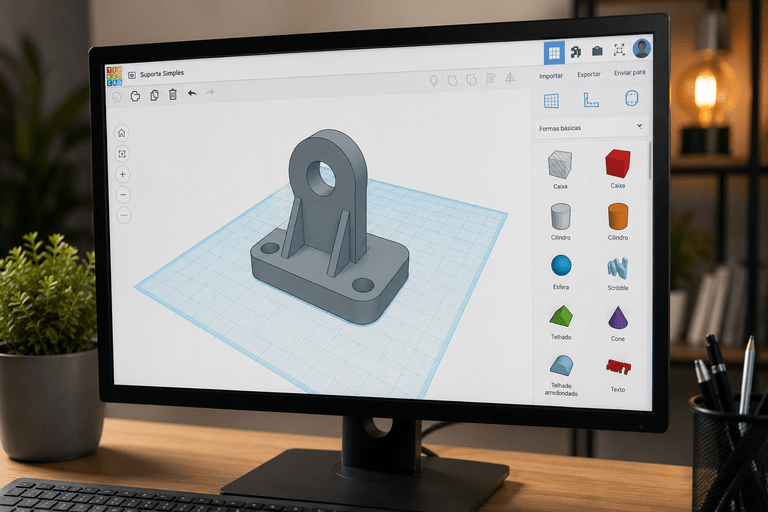Click the duplicate icon in toolbar
This screenshot has height=512, width=768.
tap(154, 95)
